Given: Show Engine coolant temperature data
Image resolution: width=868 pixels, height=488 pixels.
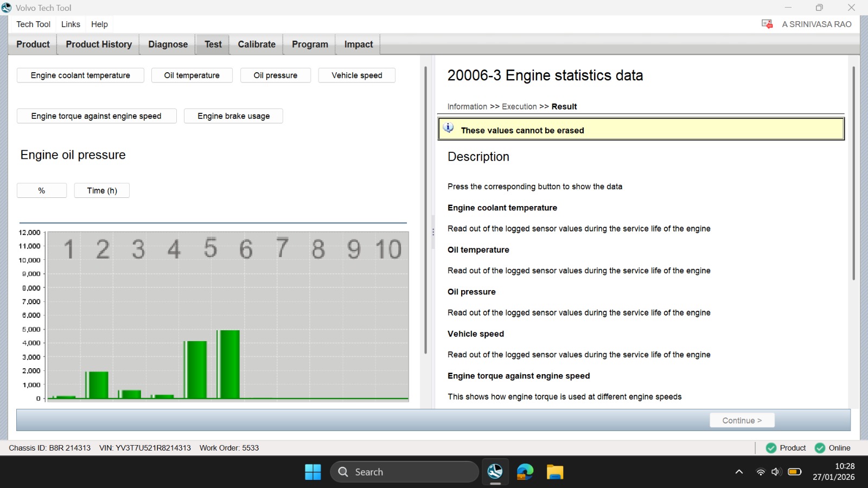Looking at the screenshot, I should [80, 75].
